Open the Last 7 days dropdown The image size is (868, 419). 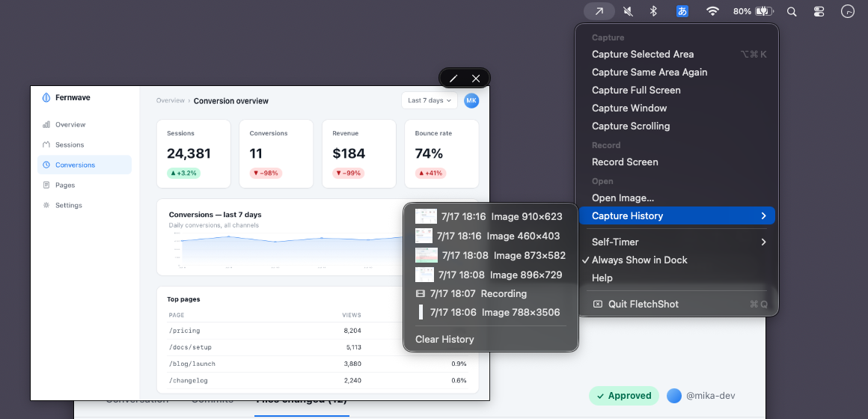tap(430, 101)
